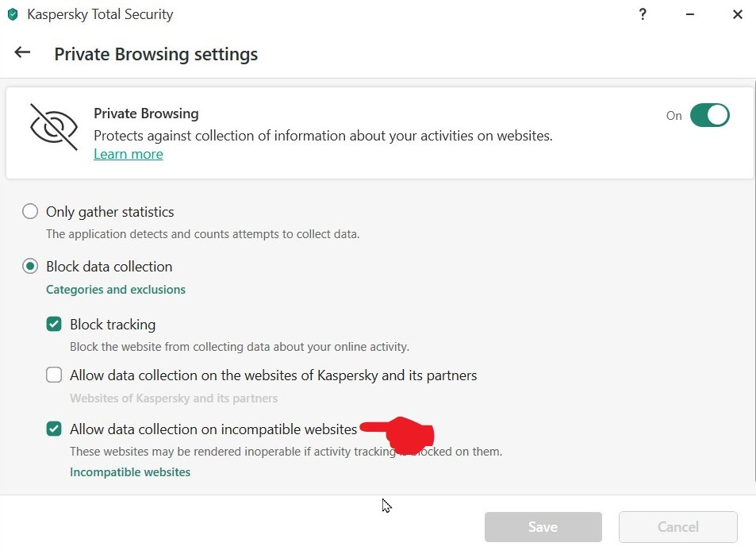This screenshot has height=558, width=756.
Task: Click the crossed-out eye Private Browsing icon
Action: click(53, 127)
